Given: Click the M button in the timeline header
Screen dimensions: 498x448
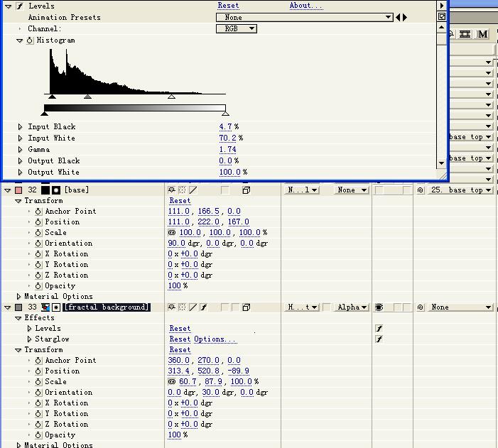Looking at the screenshot, I should tap(483, 34).
